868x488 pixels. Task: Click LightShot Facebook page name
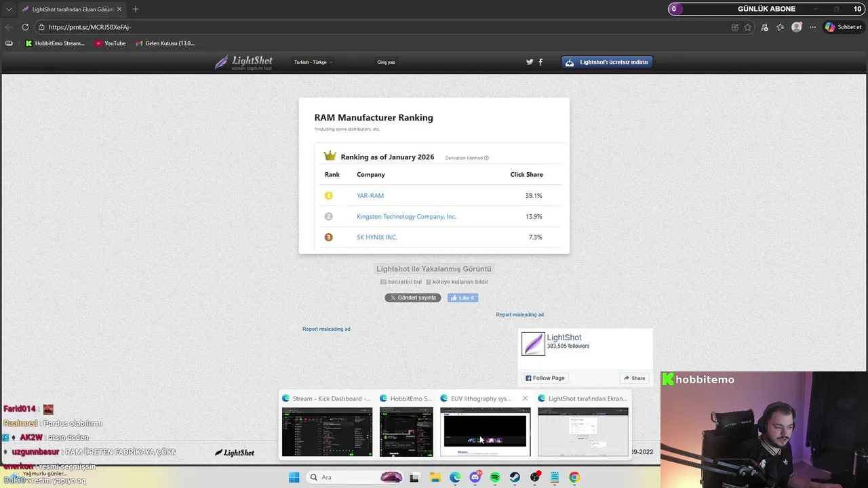(564, 338)
